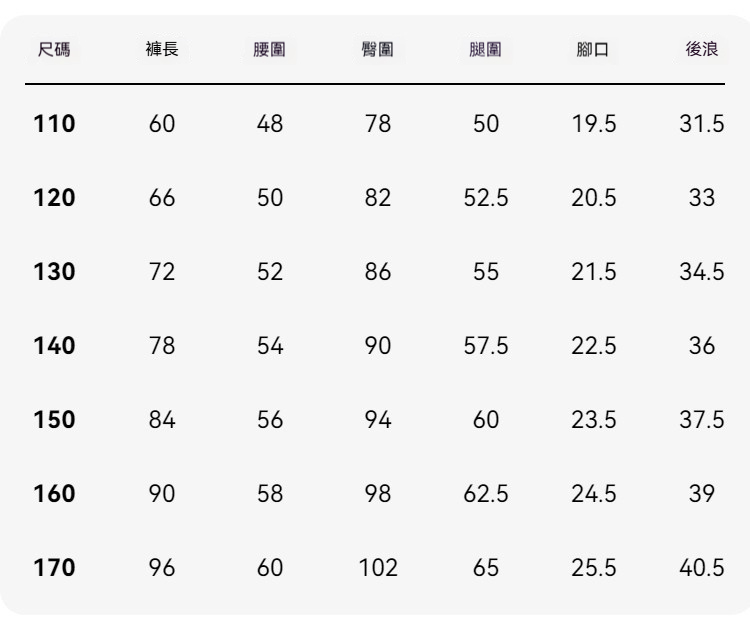
Task: Click size 120 row label
Action: (55, 198)
